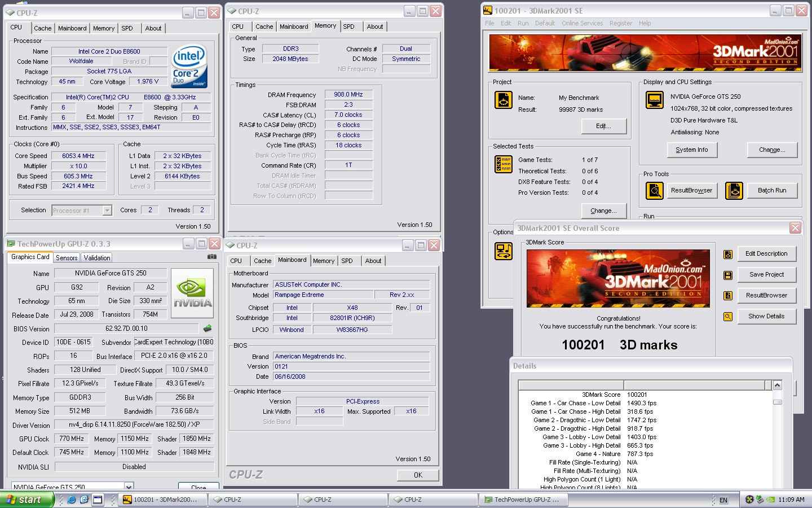Click the Core Speed value 6053.4 MHz

[78, 156]
